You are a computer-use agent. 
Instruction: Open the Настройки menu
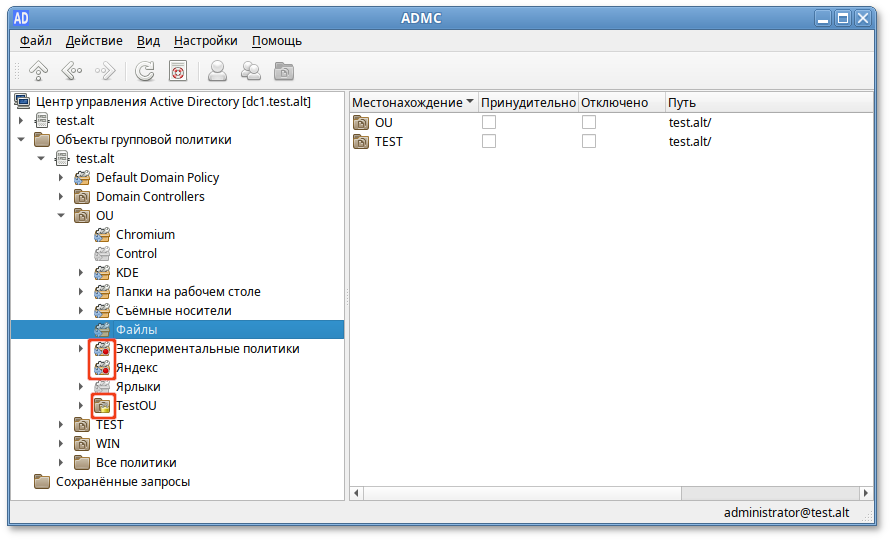[205, 41]
